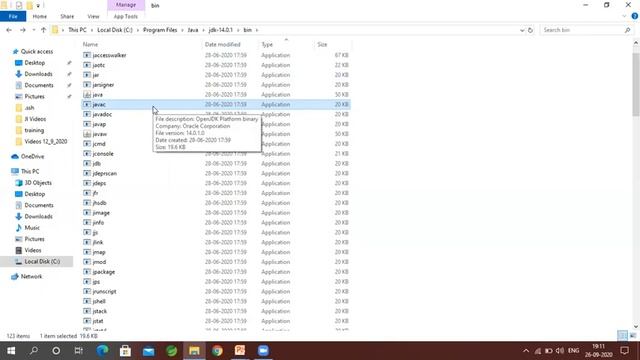Select the java application icon
This screenshot has height=360, width=640.
87,95
